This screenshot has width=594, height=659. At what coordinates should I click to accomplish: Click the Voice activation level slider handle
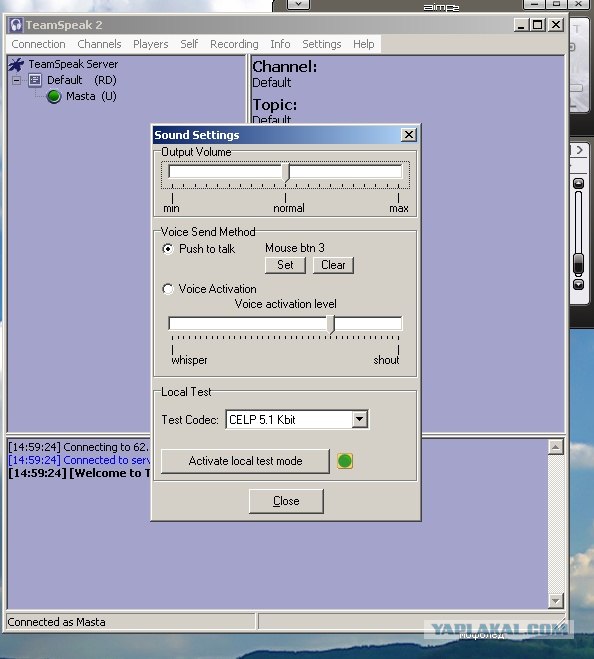pyautogui.click(x=331, y=325)
